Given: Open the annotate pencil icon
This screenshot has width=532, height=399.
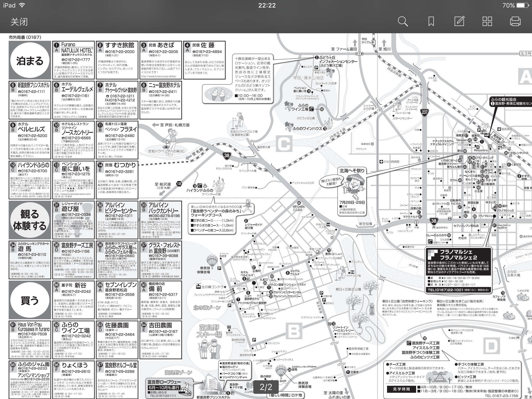Looking at the screenshot, I should tap(459, 21).
